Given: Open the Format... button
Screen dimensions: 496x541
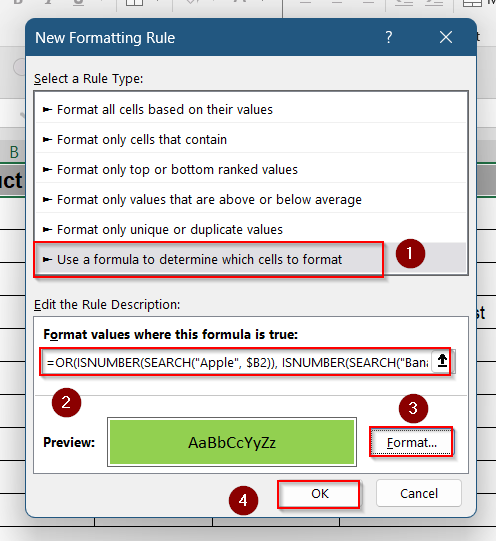Looking at the screenshot, I should click(411, 442).
